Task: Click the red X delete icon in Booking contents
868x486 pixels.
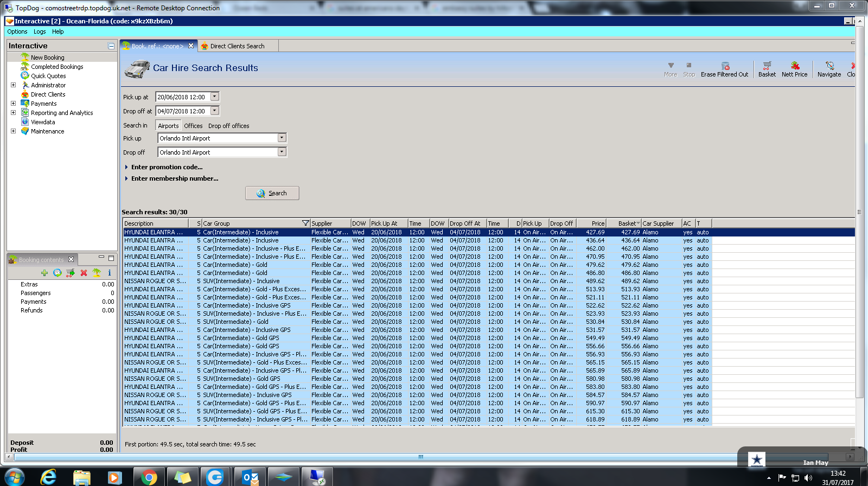Action: [84, 273]
